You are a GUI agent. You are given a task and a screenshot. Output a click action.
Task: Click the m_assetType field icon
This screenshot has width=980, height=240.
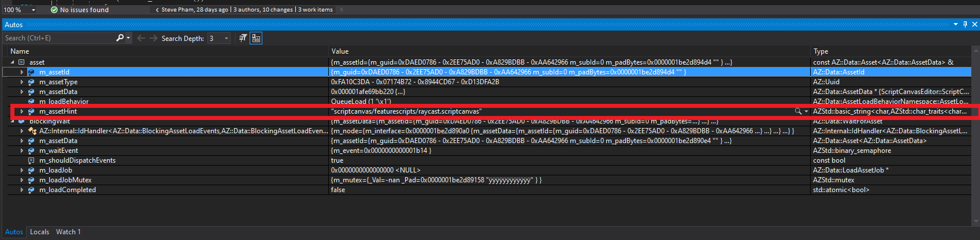click(x=31, y=82)
